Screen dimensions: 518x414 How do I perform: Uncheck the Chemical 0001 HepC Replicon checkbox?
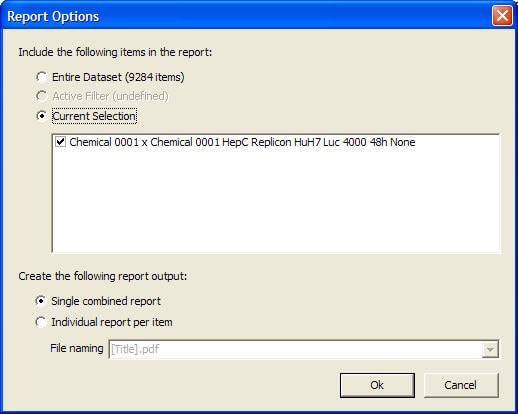click(60, 142)
